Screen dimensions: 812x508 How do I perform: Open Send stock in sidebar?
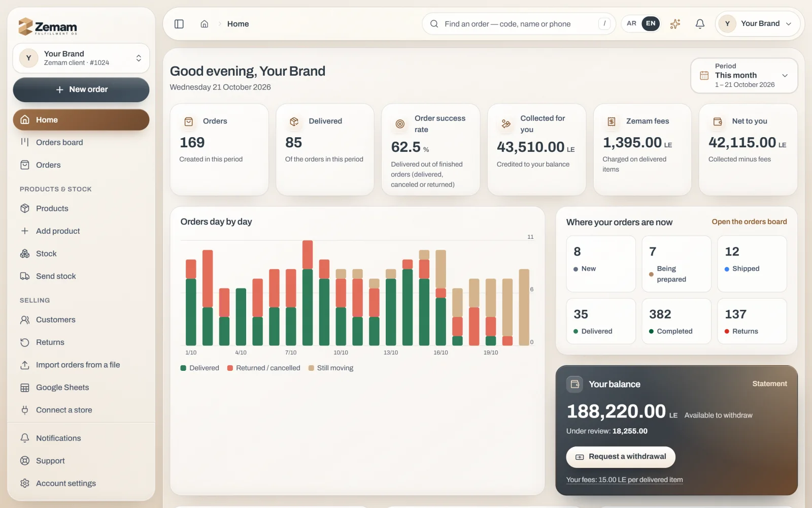[81, 276]
